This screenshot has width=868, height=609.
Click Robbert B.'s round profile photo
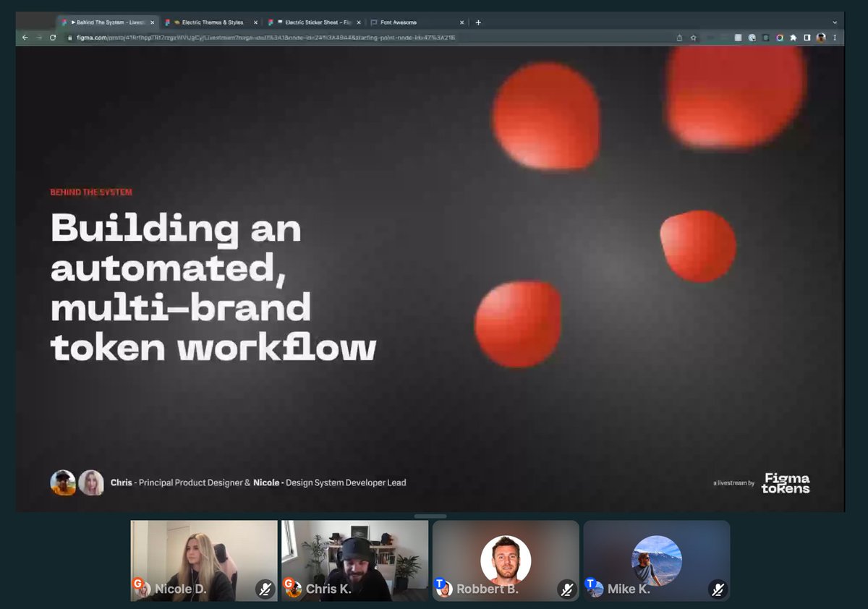[506, 561]
